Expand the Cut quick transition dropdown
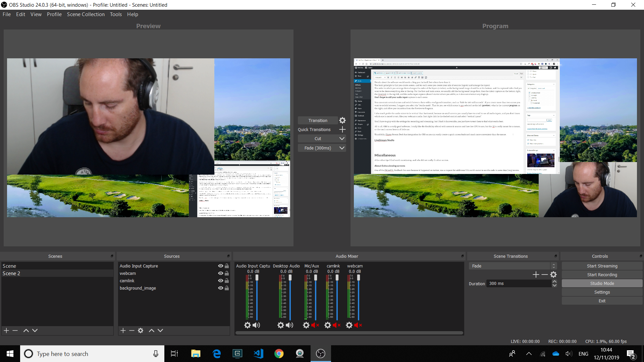This screenshot has height=362, width=644. point(342,138)
